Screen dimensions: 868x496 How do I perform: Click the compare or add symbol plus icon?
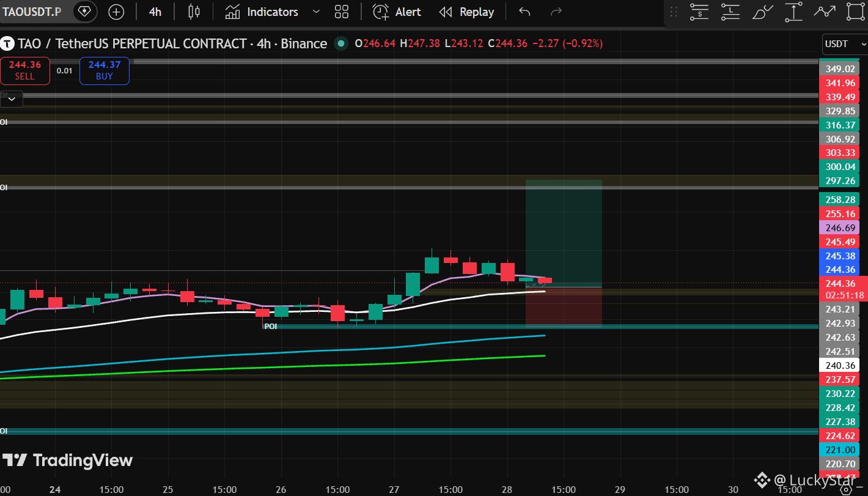point(116,12)
